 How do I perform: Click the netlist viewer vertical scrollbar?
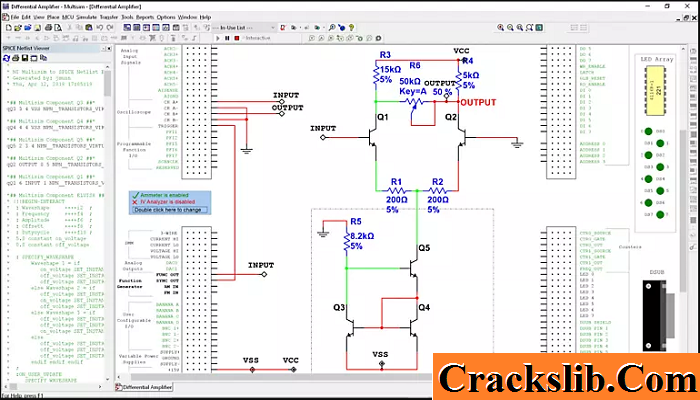108,83
